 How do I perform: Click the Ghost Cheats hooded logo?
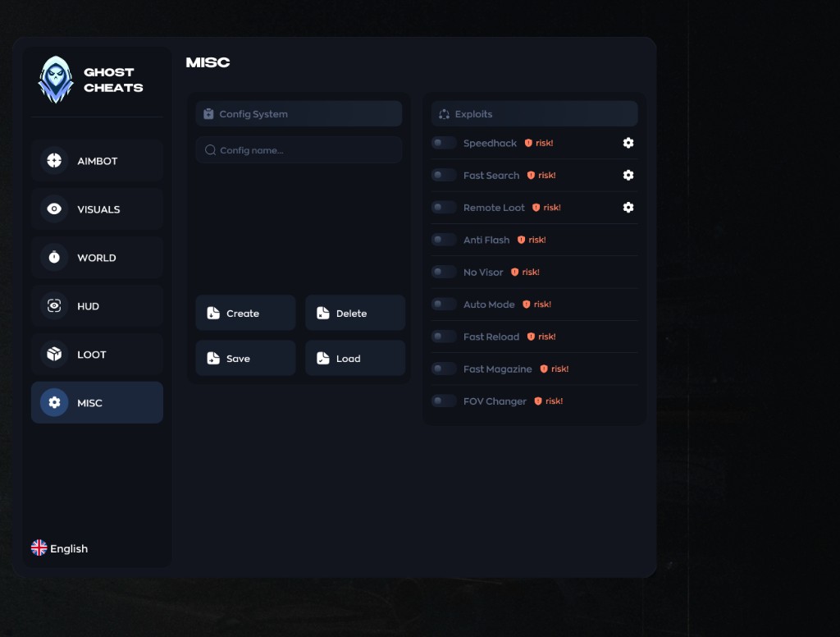pos(56,80)
